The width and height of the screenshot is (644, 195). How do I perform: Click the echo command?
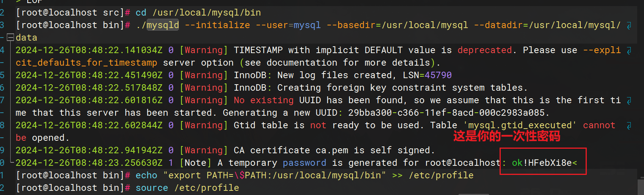146,175
